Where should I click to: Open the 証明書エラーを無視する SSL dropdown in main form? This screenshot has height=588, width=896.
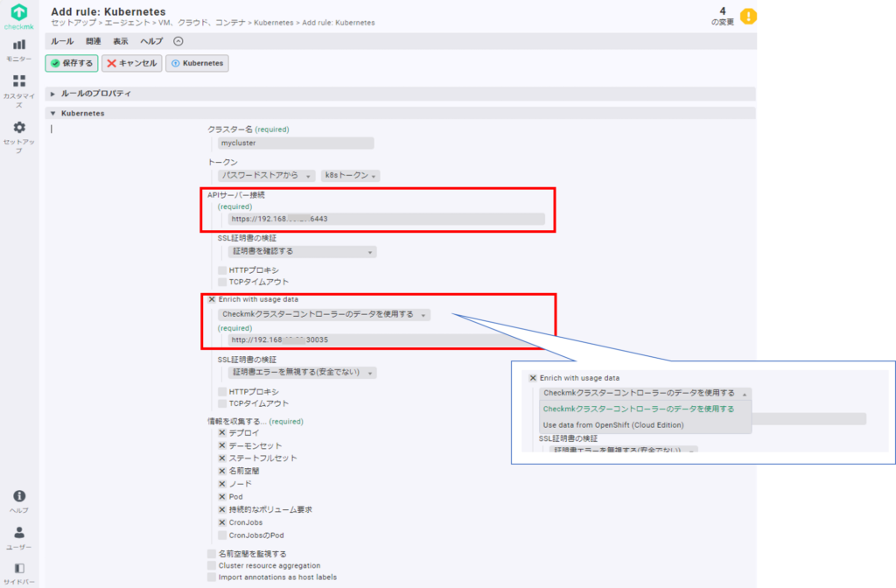click(302, 373)
